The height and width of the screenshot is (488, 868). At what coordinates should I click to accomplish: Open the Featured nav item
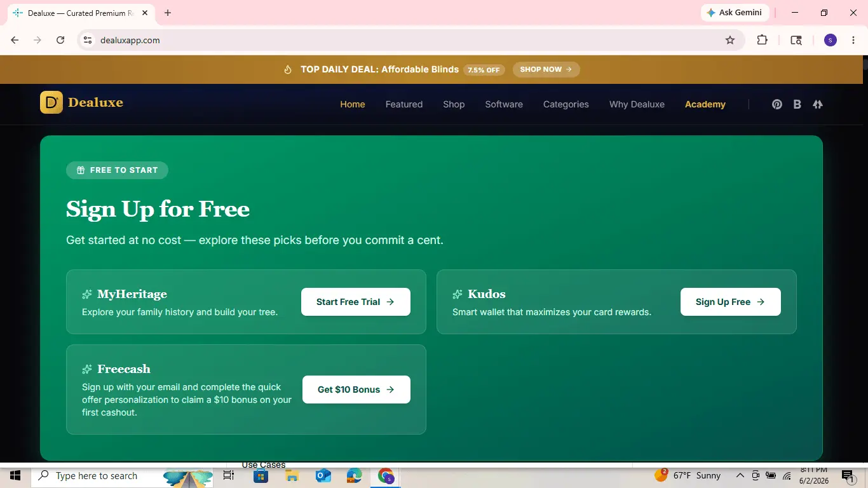pos(404,104)
